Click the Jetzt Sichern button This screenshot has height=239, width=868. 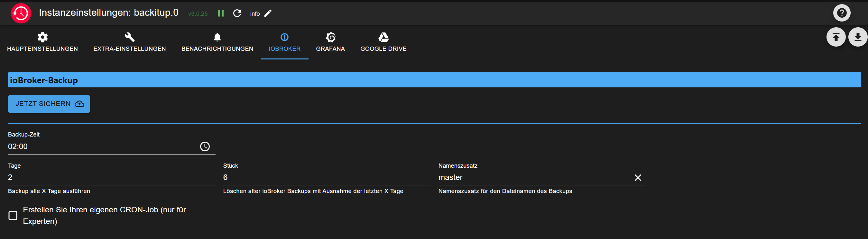tap(49, 104)
